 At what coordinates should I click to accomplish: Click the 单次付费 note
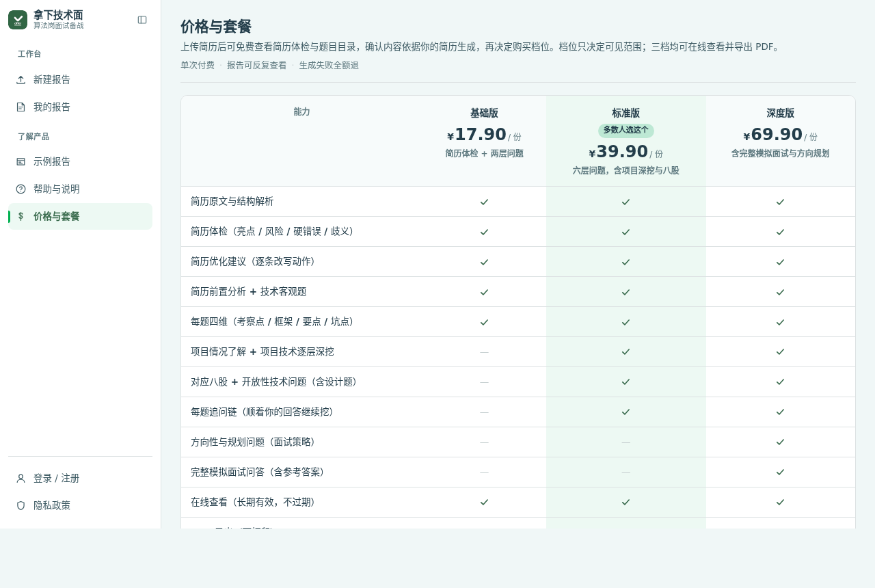(198, 66)
